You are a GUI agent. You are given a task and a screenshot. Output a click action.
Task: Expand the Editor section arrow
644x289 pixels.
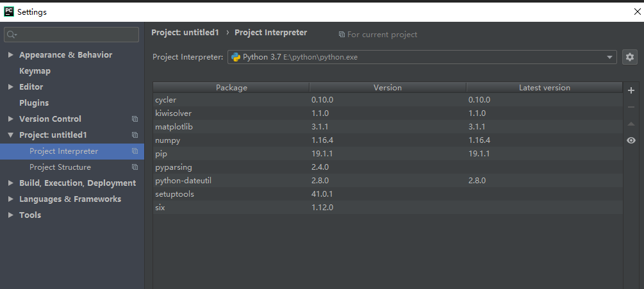[x=11, y=87]
